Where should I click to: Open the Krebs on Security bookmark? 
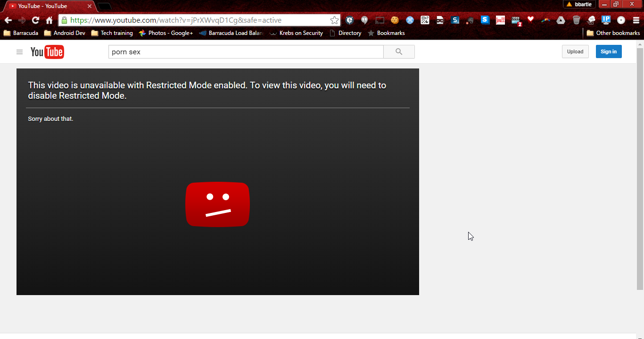click(296, 33)
